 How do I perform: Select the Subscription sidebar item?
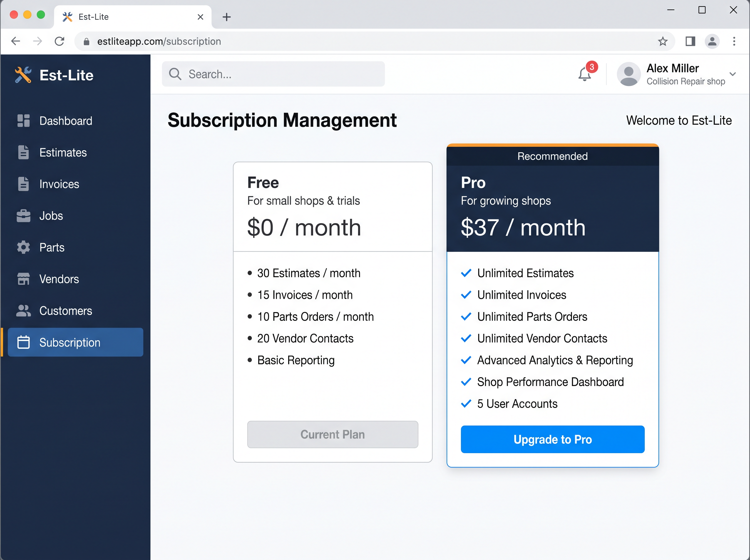coord(75,342)
